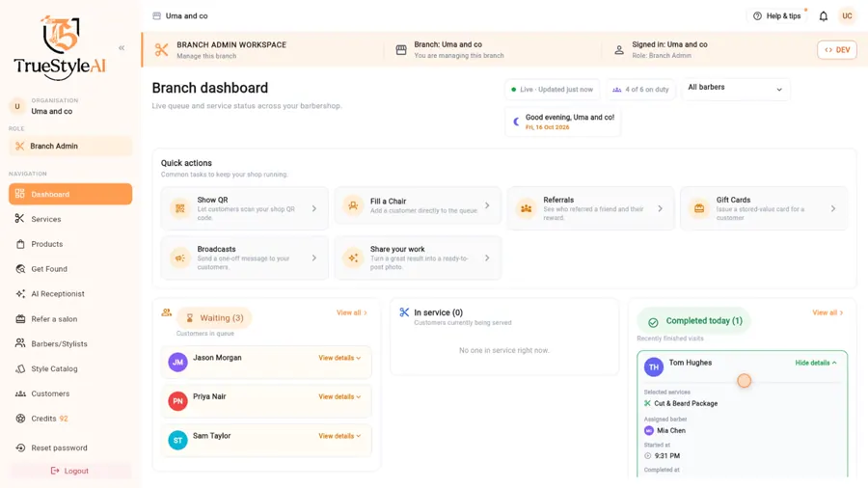Open the Share your work quick action

pyautogui.click(x=418, y=258)
